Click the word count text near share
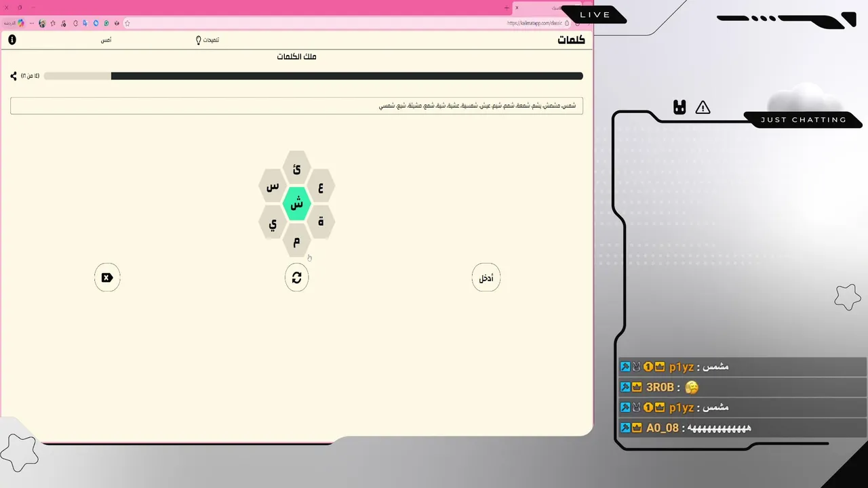The image size is (868, 488). [x=31, y=76]
